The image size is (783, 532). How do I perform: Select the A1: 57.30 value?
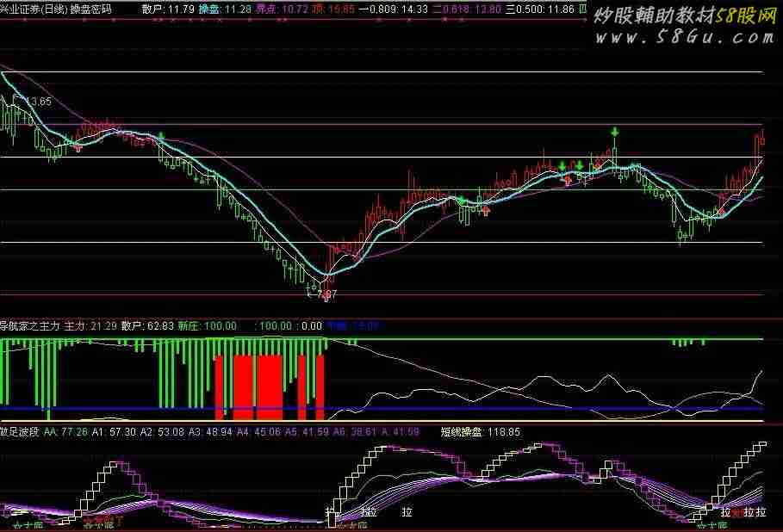[x=114, y=431]
